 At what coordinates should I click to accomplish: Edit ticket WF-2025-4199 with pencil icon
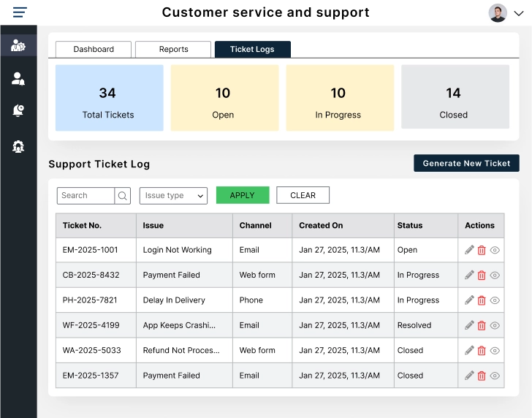(469, 325)
